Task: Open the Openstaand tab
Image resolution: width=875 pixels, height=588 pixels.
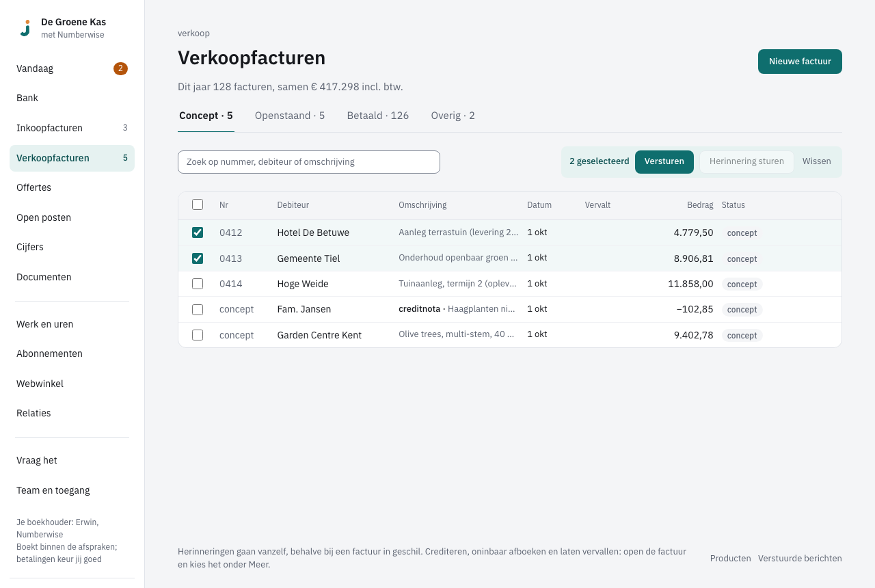Action: (x=290, y=116)
